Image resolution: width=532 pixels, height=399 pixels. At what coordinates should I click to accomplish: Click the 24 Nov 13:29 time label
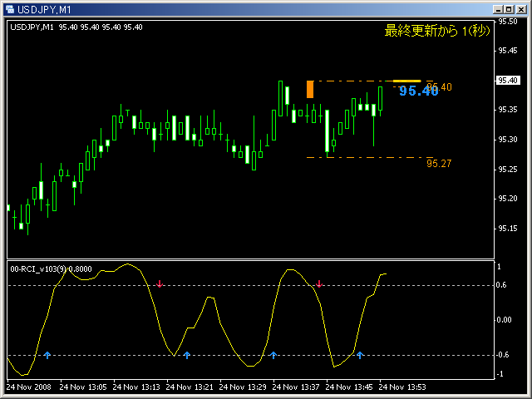243,387
